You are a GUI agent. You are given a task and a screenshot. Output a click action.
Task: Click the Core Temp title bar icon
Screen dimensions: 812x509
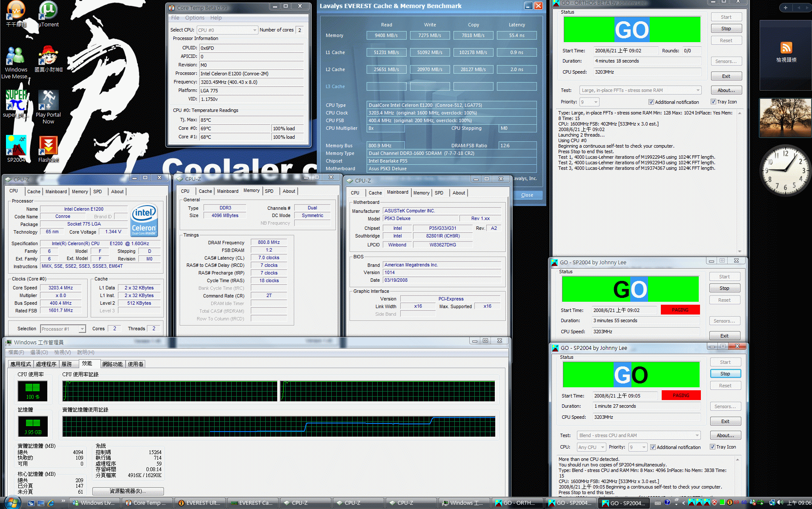172,8
